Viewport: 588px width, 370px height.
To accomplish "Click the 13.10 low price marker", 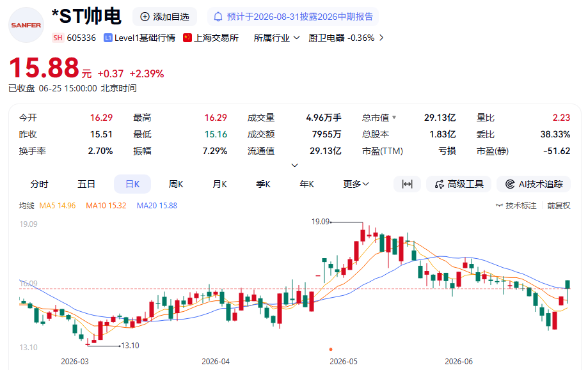I will (x=130, y=346).
